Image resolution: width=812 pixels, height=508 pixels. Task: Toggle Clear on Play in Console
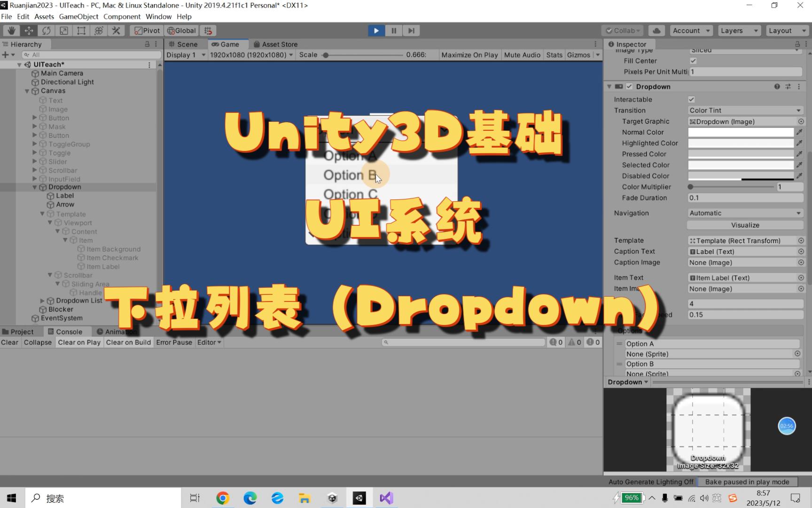[79, 342]
